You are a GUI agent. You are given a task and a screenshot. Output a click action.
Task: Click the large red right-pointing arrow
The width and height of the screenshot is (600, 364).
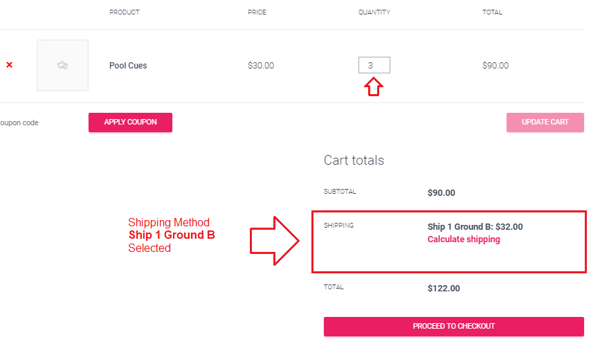click(274, 241)
